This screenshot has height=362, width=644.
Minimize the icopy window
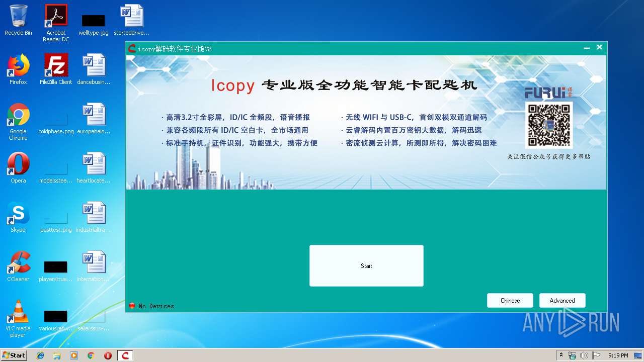587,48
